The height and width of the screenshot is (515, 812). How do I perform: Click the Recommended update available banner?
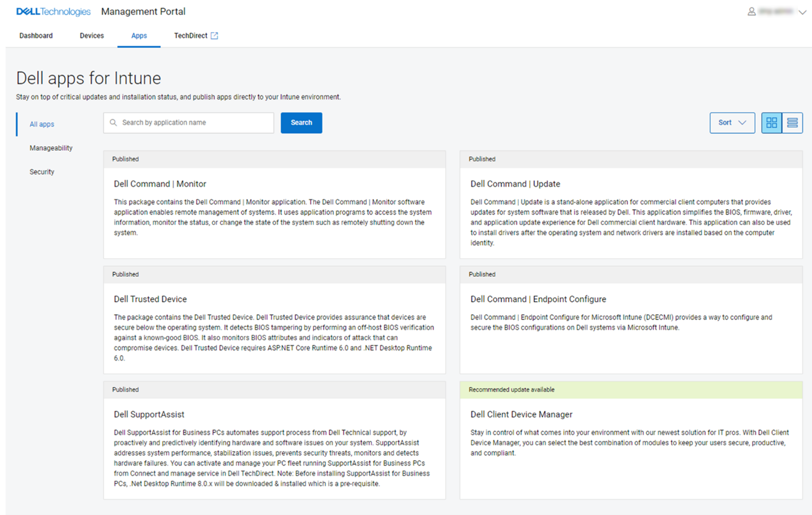click(x=631, y=389)
